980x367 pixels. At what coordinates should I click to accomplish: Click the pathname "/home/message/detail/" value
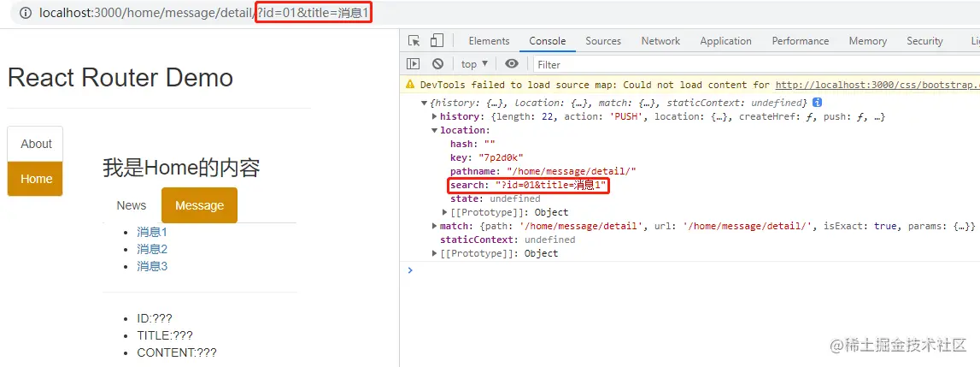tap(572, 172)
